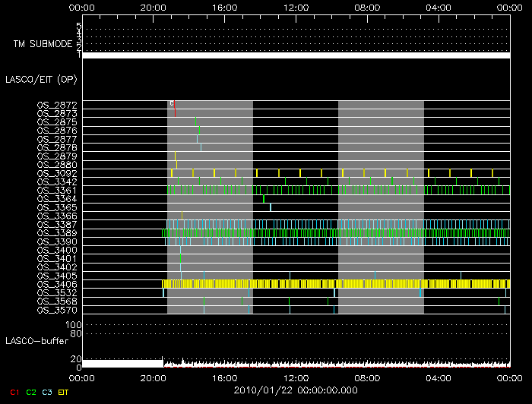Click the 12:00 tick on the top axis
532x404 pixels.
point(295,6)
